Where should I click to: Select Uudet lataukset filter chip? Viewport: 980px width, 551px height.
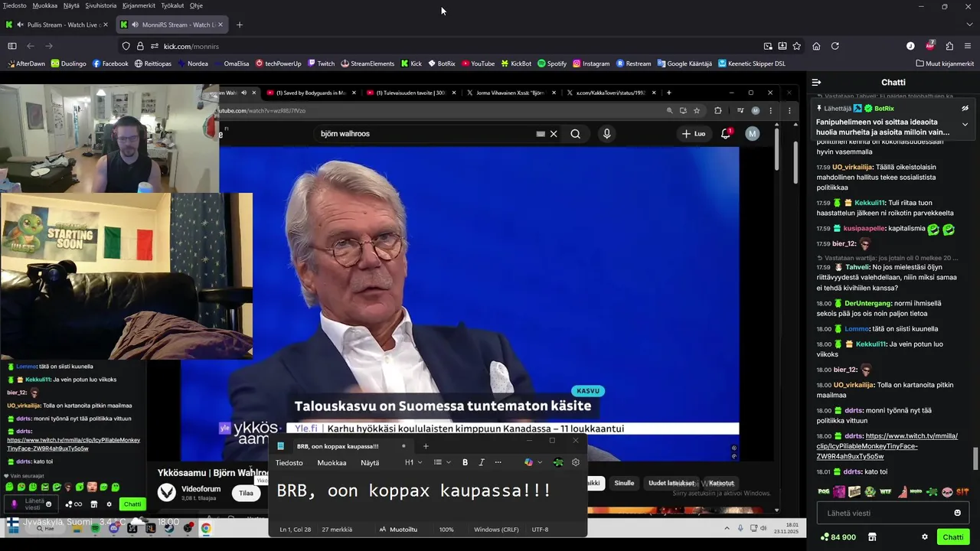(671, 483)
